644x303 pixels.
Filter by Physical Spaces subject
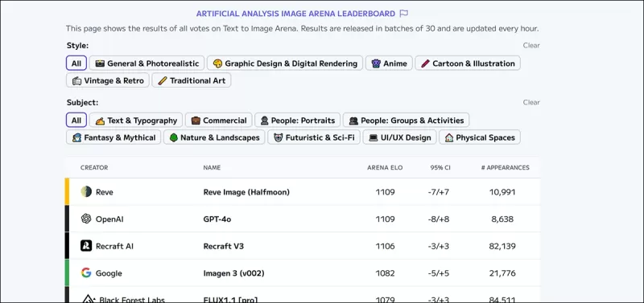tap(479, 137)
